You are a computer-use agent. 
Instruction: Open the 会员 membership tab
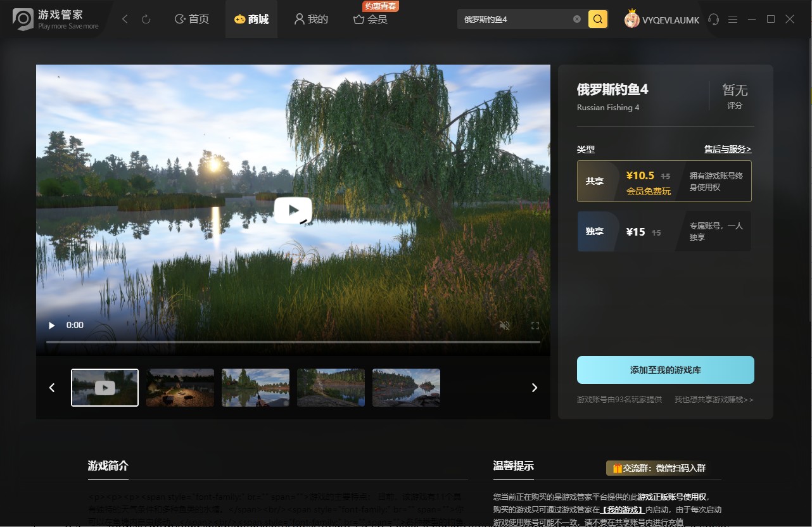[x=371, y=20]
